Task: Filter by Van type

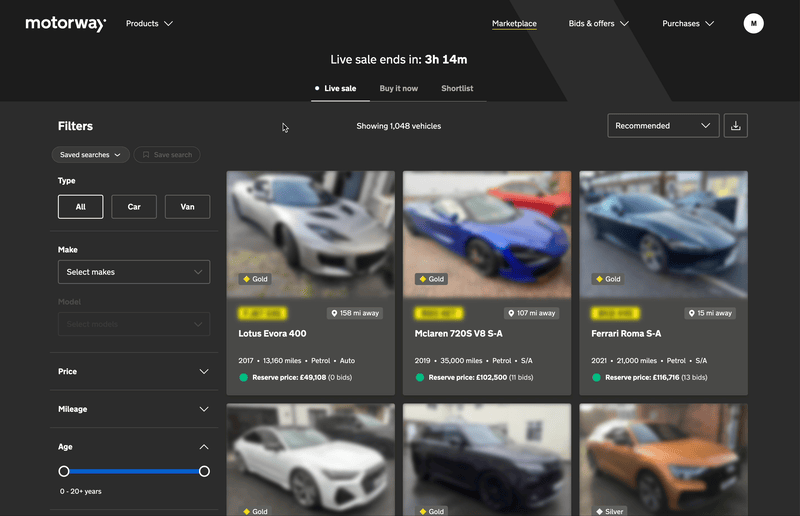Action: 187,207
